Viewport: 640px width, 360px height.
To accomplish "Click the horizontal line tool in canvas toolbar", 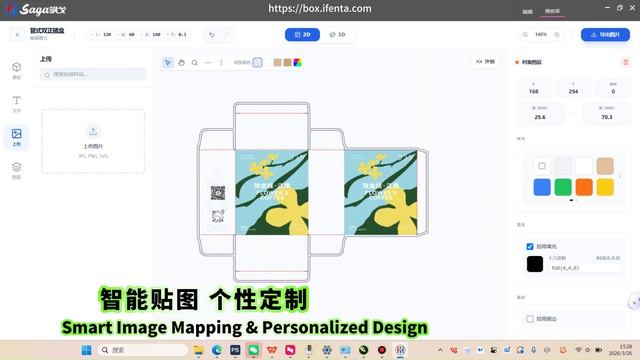I will [x=208, y=62].
